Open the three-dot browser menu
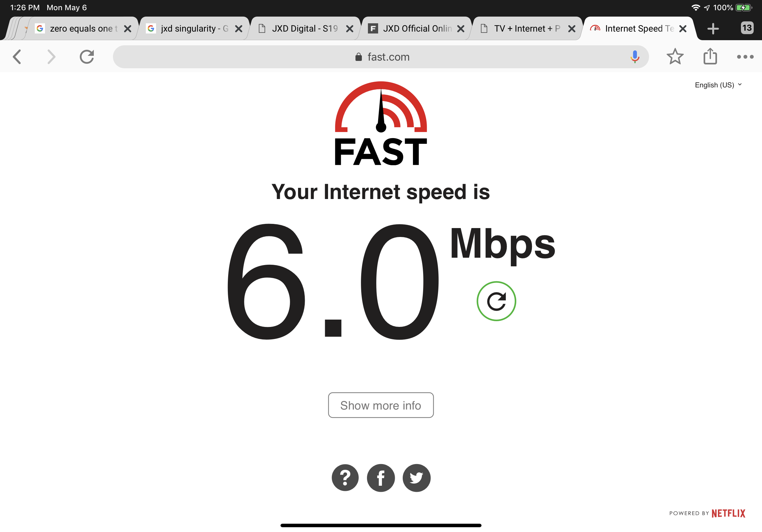762x532 pixels. [745, 57]
